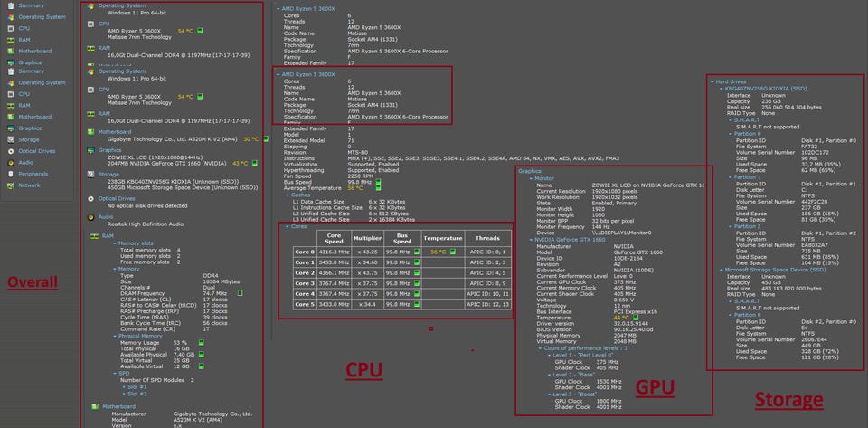The width and height of the screenshot is (868, 428).
Task: Click the RAM icon above Memory slots section
Action: [x=95, y=236]
